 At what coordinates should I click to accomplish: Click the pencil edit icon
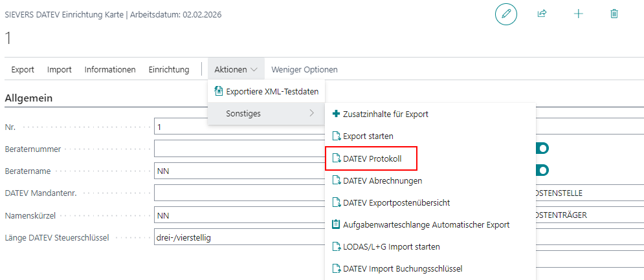coord(505,14)
